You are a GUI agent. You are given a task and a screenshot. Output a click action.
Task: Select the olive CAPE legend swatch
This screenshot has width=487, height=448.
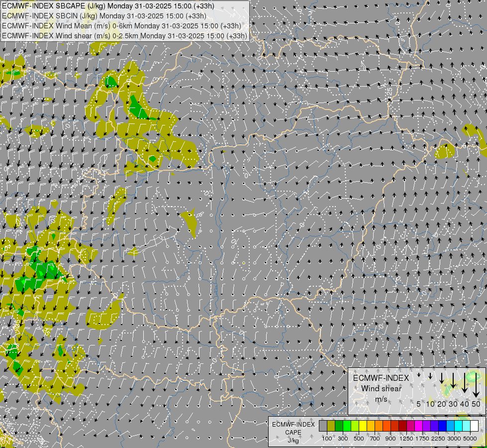331,426
